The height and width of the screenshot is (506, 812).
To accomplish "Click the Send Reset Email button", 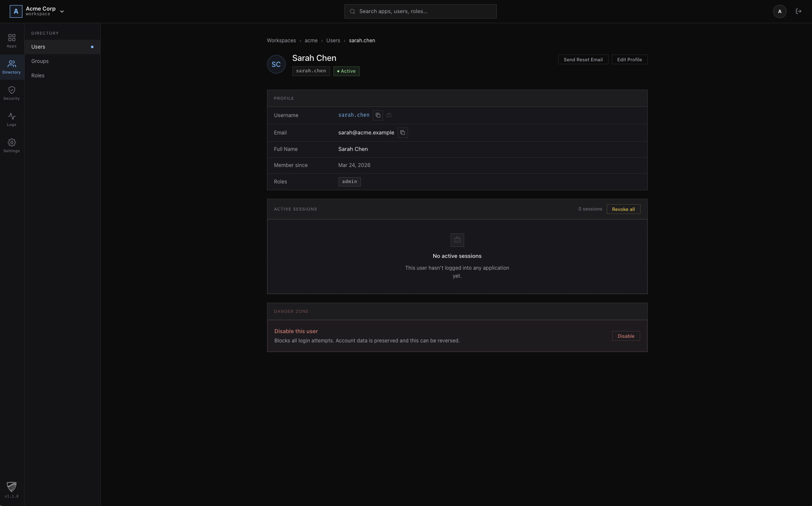I will tap(583, 60).
